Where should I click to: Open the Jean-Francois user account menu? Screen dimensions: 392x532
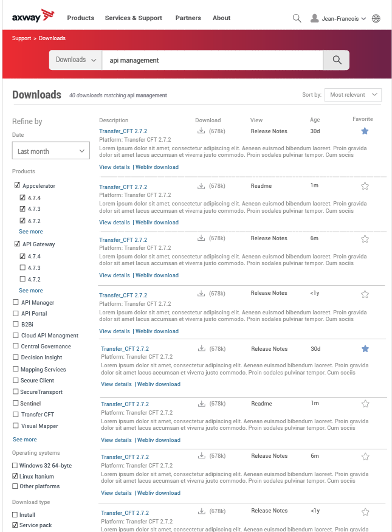click(x=338, y=18)
